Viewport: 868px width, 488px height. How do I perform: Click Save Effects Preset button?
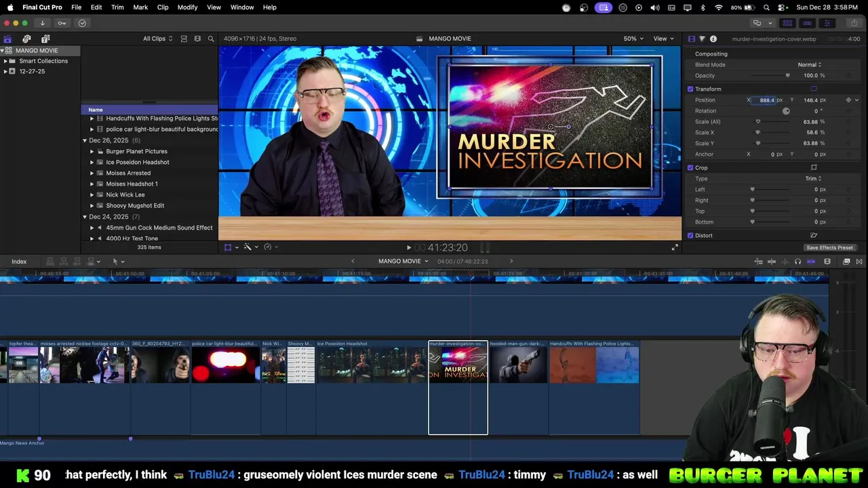coord(829,247)
